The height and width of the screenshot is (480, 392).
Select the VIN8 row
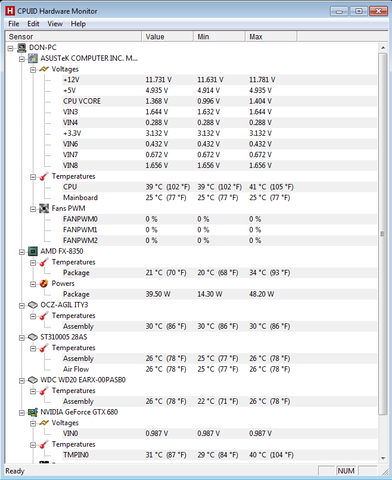(x=219, y=165)
